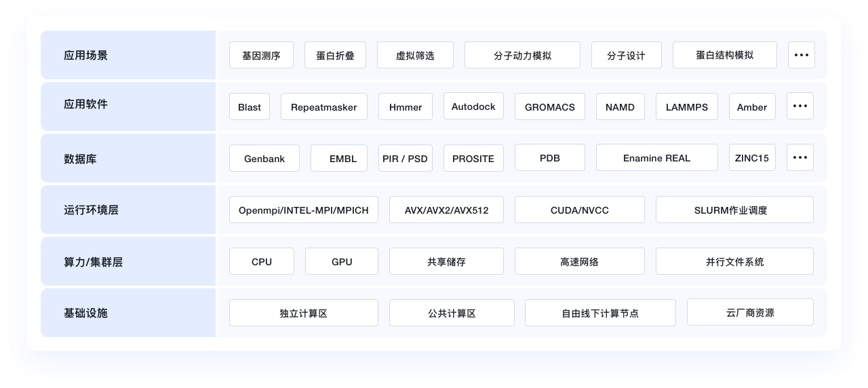This screenshot has width=868, height=388.
Task: Select the 数据库 row header
Action: tap(128, 158)
